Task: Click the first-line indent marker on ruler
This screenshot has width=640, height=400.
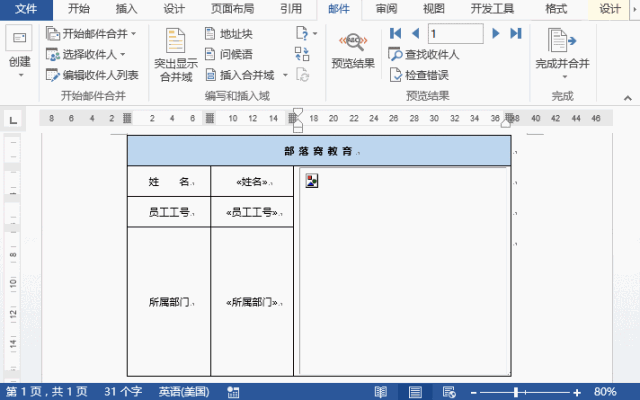Action: point(298,112)
